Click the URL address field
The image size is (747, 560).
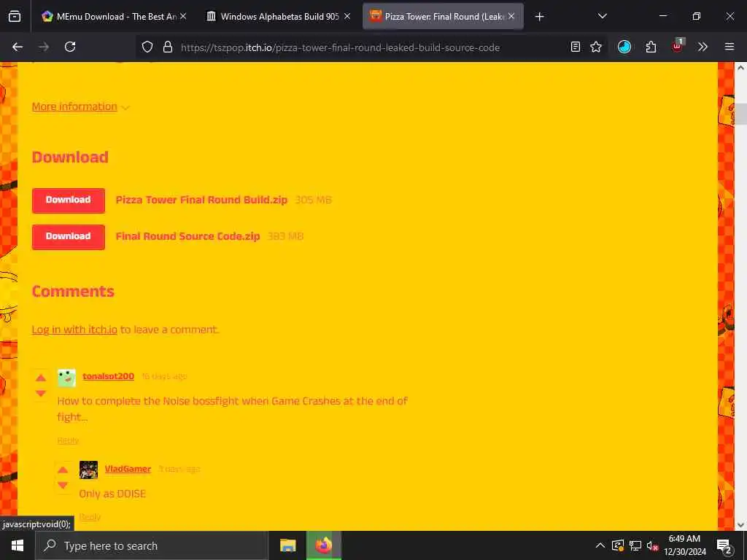tap(340, 47)
